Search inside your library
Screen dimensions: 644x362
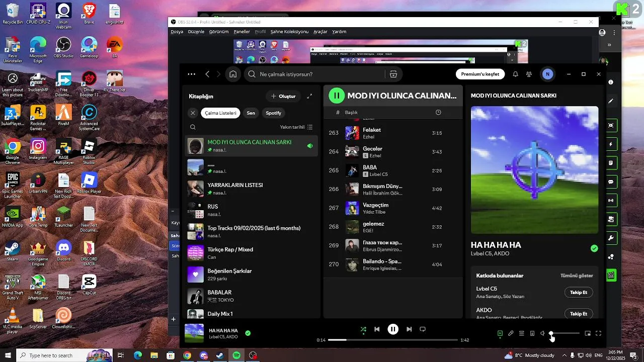click(x=193, y=127)
